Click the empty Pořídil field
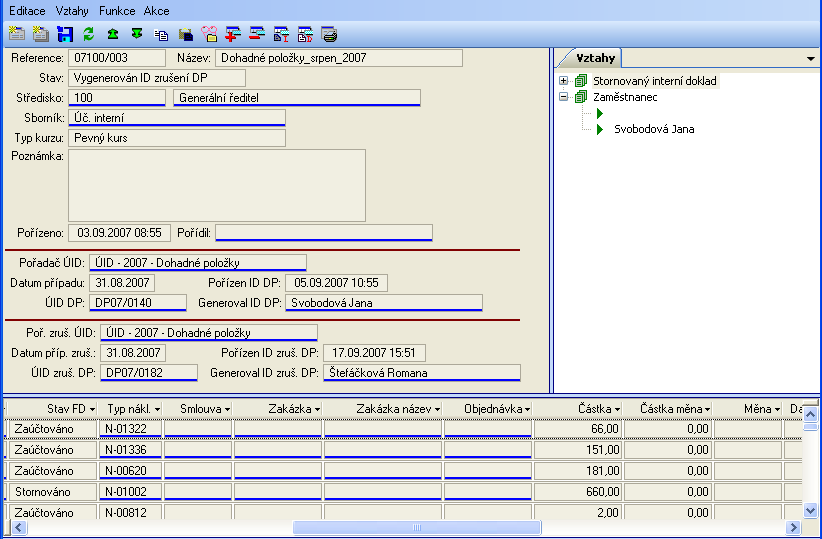 click(x=323, y=233)
